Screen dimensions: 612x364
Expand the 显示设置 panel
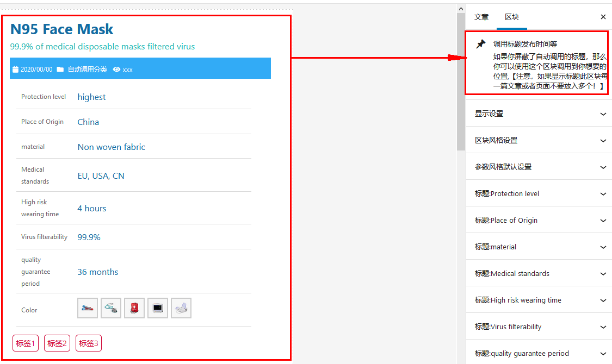coord(539,114)
